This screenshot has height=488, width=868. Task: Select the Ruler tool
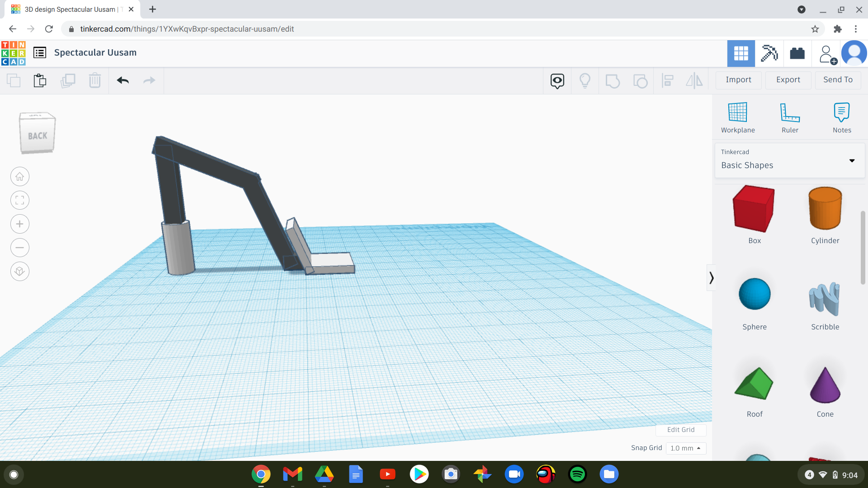coord(789,117)
